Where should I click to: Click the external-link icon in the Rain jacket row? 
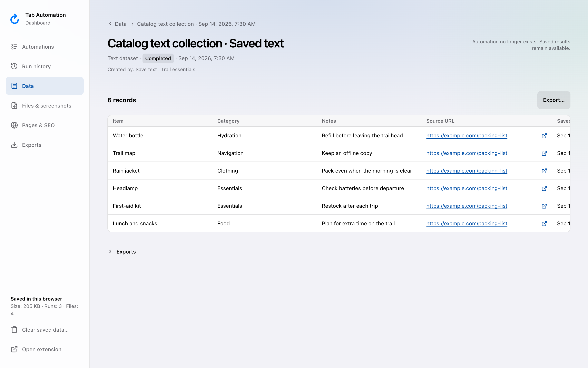(544, 171)
